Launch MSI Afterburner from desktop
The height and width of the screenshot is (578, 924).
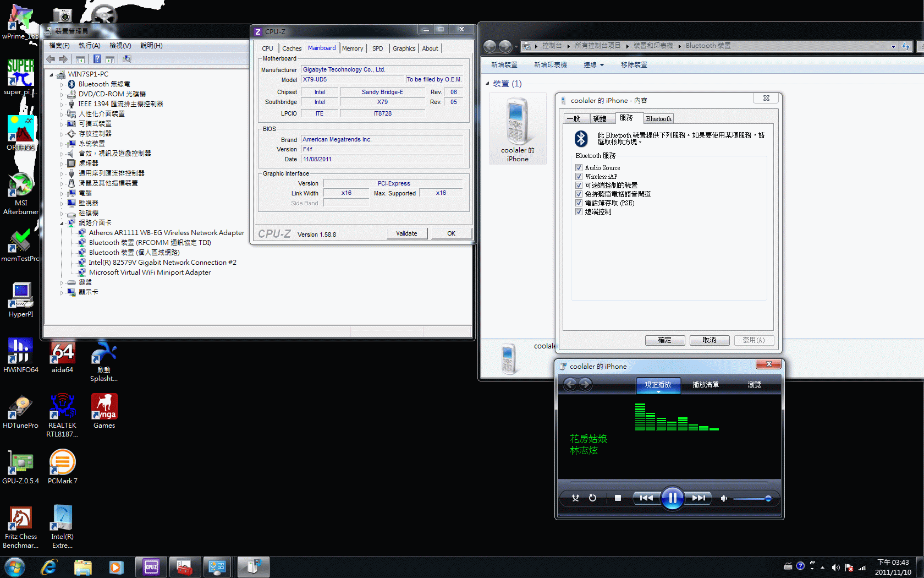[21, 193]
